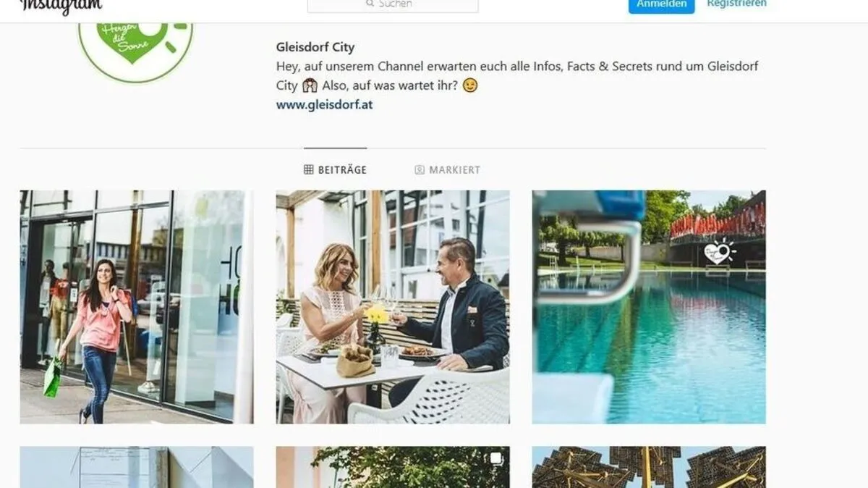Click the Anmelden button
Viewport: 868px width, 488px height.
661,6
